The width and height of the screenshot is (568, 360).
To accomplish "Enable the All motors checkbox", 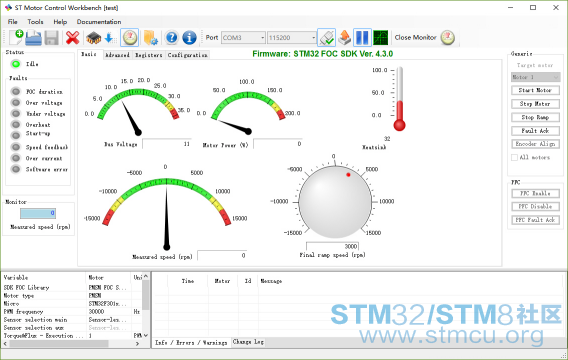I will coord(514,157).
